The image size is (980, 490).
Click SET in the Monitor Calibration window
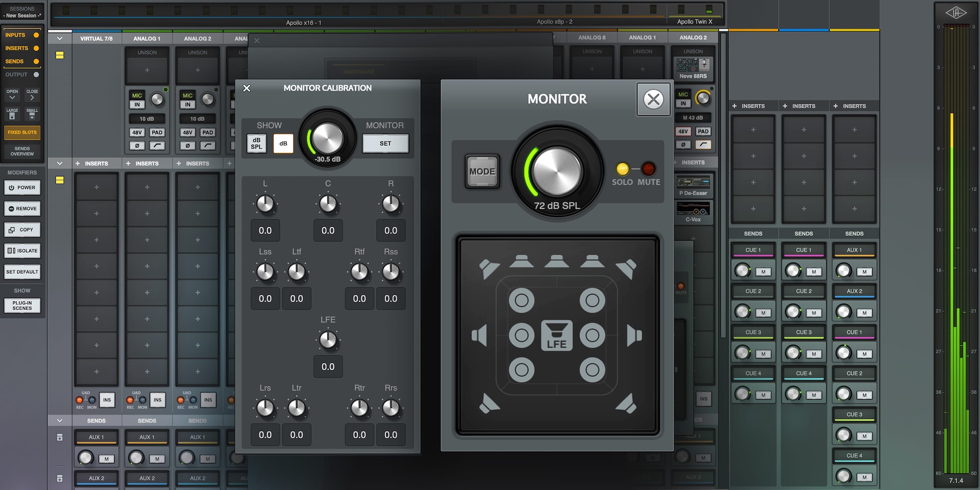386,143
